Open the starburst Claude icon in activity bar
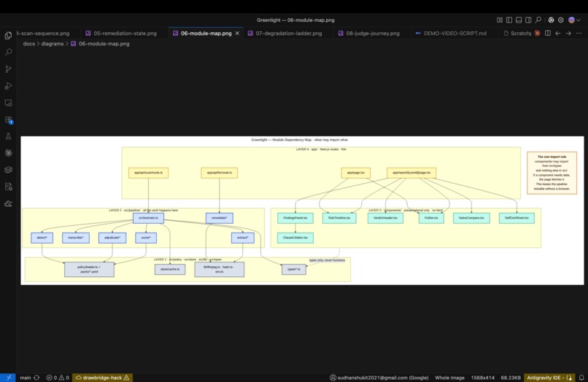 tap(8, 153)
